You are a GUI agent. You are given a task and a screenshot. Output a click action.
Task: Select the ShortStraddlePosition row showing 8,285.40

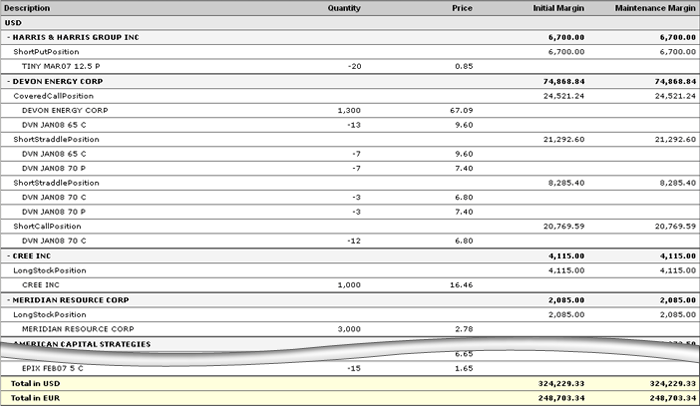coord(350,183)
